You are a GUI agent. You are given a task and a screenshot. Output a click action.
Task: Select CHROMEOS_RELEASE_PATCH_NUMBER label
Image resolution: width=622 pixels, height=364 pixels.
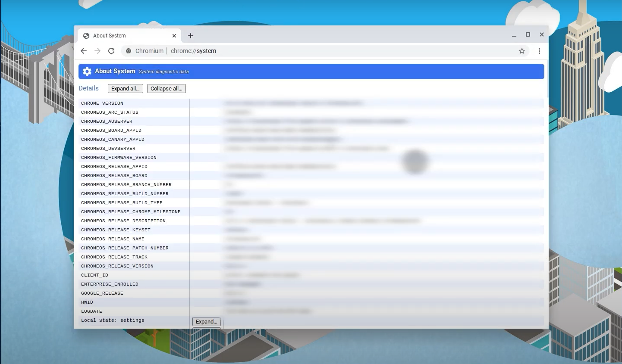(x=125, y=248)
